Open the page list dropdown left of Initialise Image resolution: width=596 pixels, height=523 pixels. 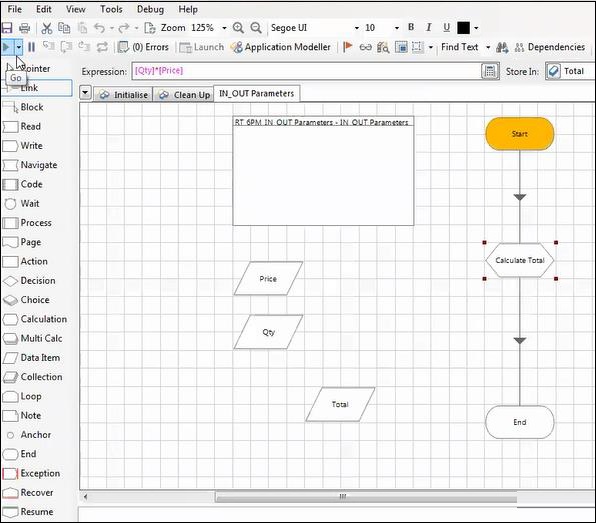click(x=86, y=93)
